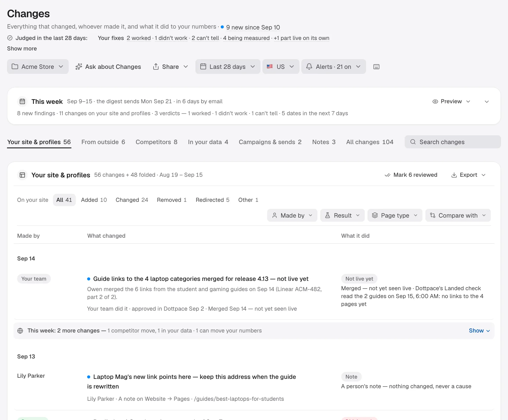The image size is (508, 420).
Task: Click the 2 worked verdict link
Action: [139, 38]
